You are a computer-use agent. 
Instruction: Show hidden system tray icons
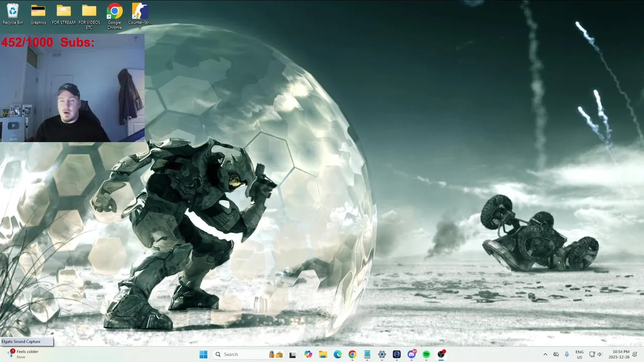[x=545, y=354]
